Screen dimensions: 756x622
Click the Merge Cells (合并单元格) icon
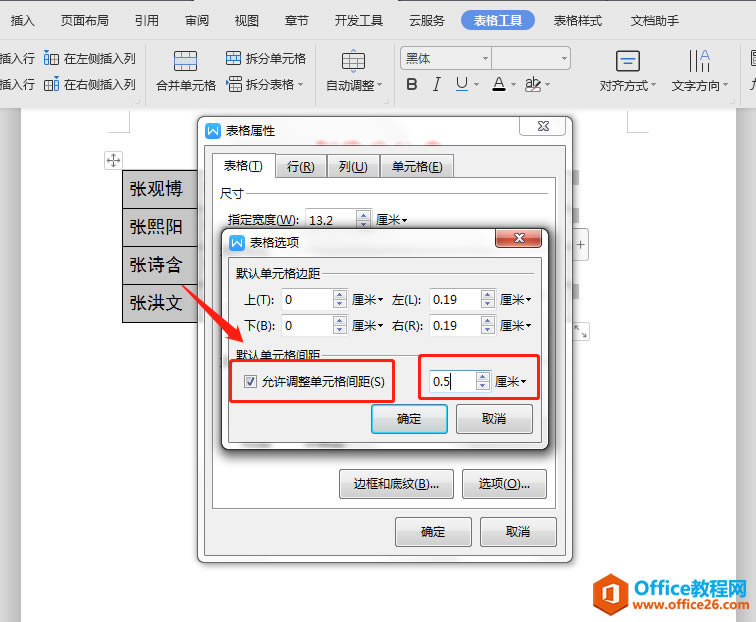tap(185, 61)
